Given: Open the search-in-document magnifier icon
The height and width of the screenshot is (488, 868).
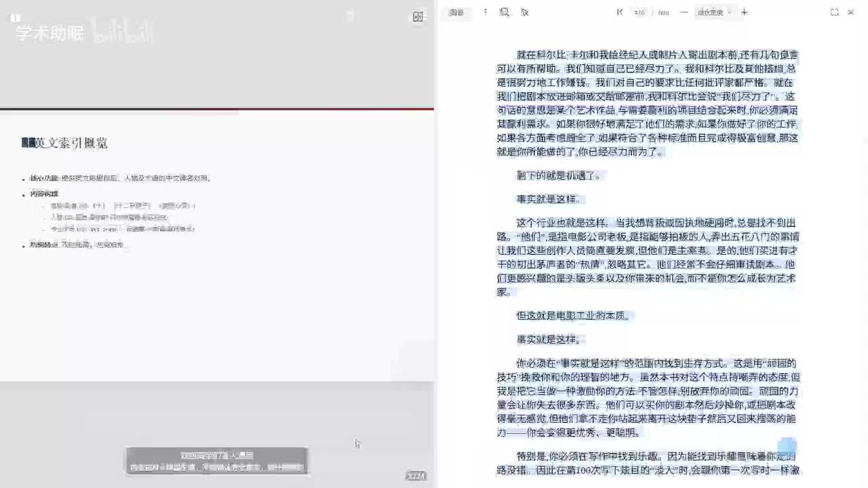Looking at the screenshot, I should point(505,12).
